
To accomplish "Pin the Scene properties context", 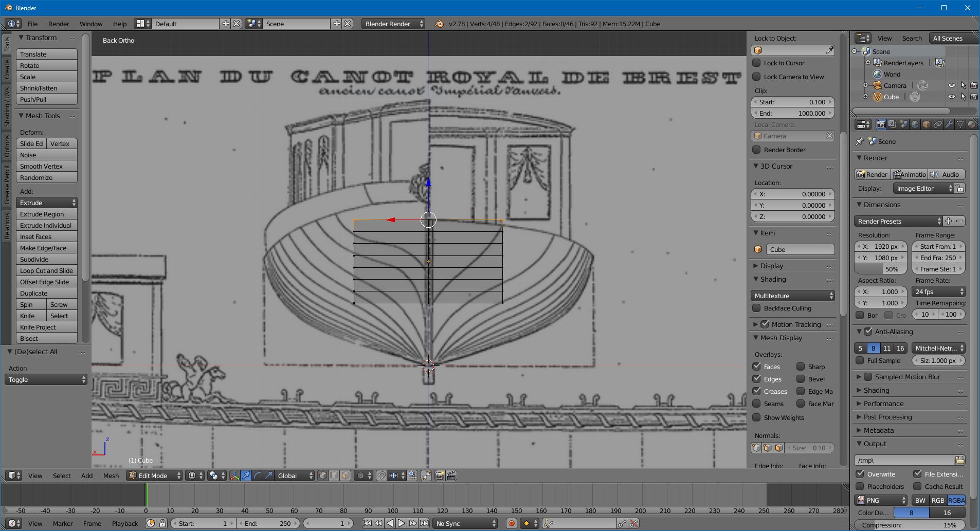I will coord(860,141).
